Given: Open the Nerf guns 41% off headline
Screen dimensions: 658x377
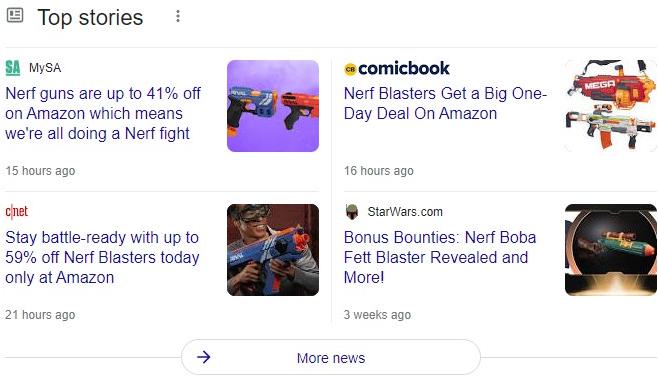Looking at the screenshot, I should click(103, 113).
